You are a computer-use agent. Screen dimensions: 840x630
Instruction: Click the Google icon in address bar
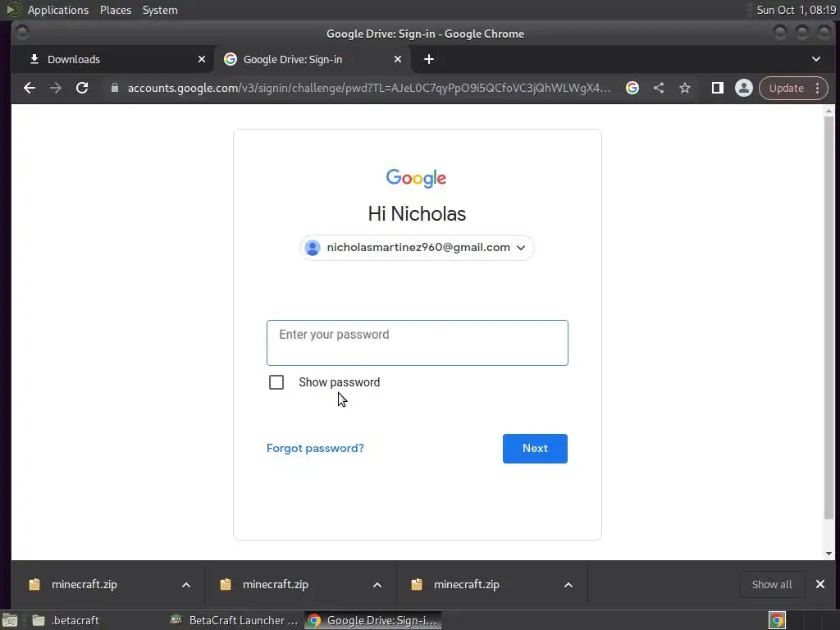click(x=632, y=88)
